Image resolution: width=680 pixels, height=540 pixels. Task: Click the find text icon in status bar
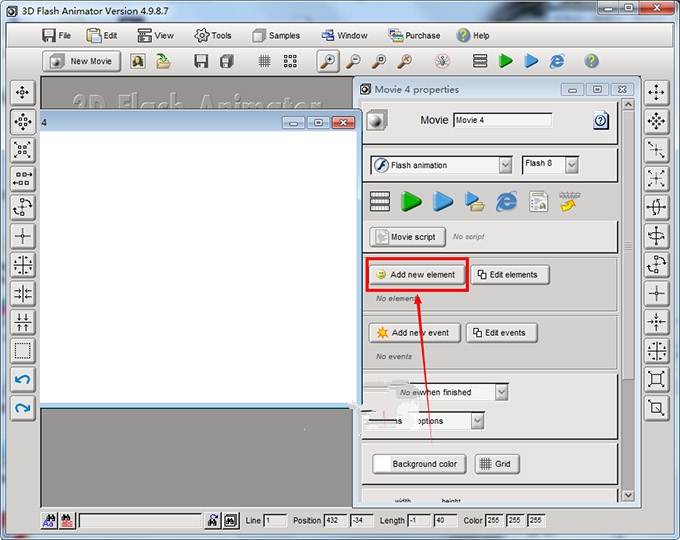click(49, 520)
